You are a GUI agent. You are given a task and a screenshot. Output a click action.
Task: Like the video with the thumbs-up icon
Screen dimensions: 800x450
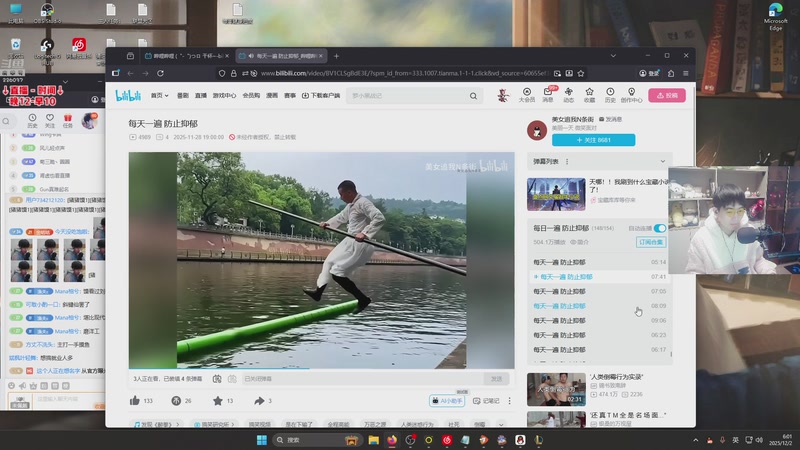[135, 401]
